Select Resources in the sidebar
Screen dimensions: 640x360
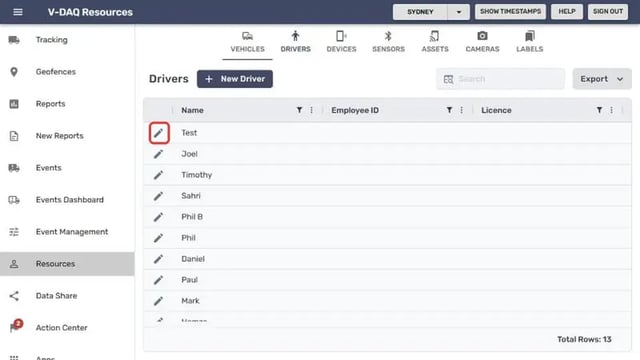[x=67, y=264]
